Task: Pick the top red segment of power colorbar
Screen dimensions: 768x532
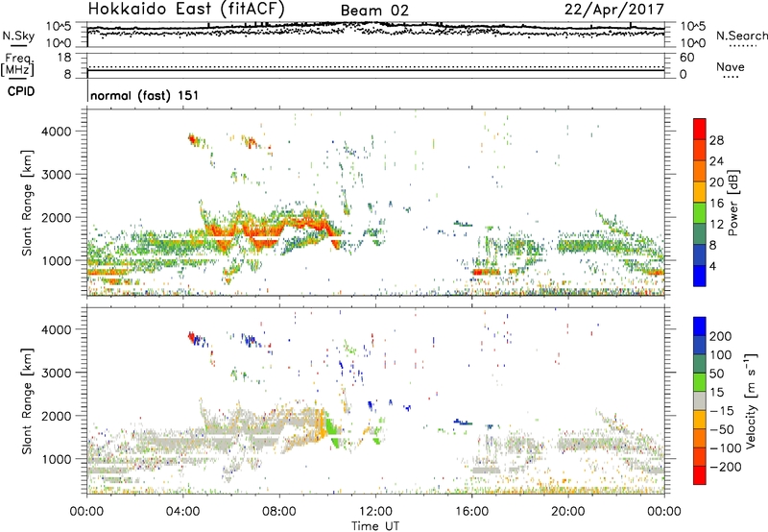Action: coord(700,129)
